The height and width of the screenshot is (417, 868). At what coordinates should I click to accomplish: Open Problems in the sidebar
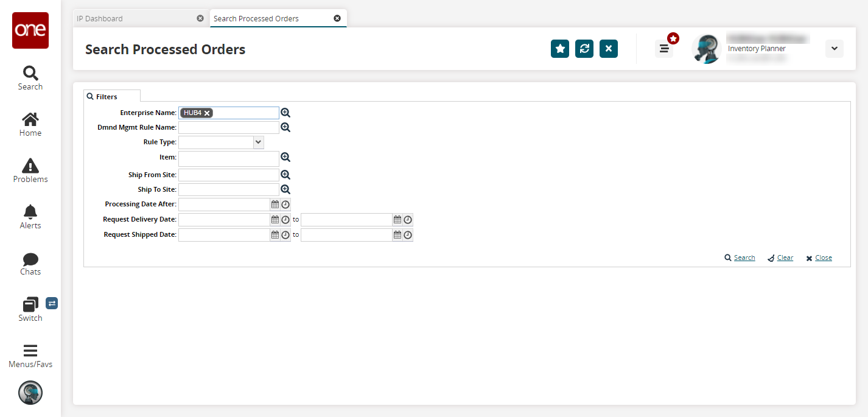tap(30, 170)
